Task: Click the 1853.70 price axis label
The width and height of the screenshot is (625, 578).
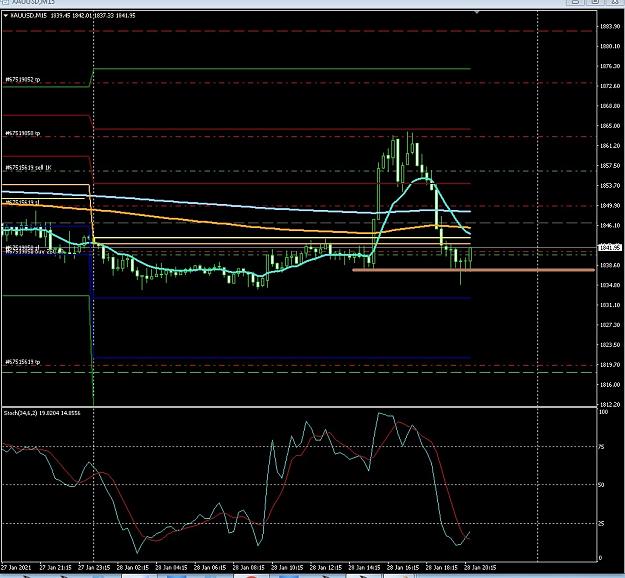Action: [x=610, y=186]
